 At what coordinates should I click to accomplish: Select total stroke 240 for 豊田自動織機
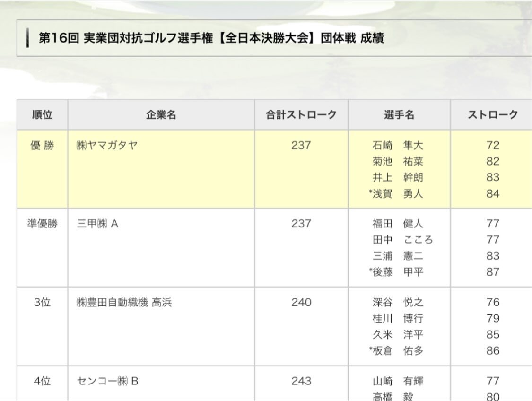(x=301, y=302)
